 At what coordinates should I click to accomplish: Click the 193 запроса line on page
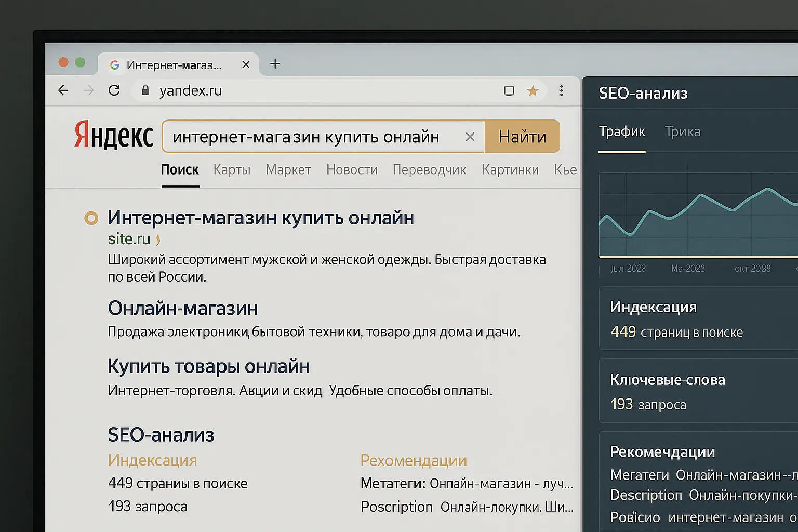pos(148,507)
